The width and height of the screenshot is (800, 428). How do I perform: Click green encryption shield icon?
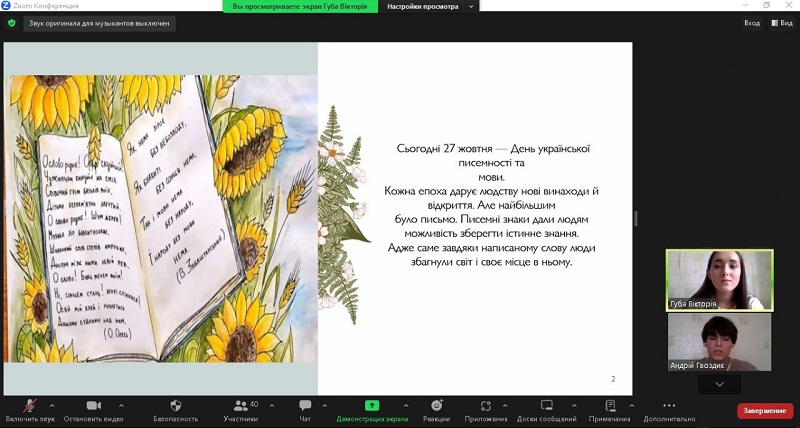[11, 23]
